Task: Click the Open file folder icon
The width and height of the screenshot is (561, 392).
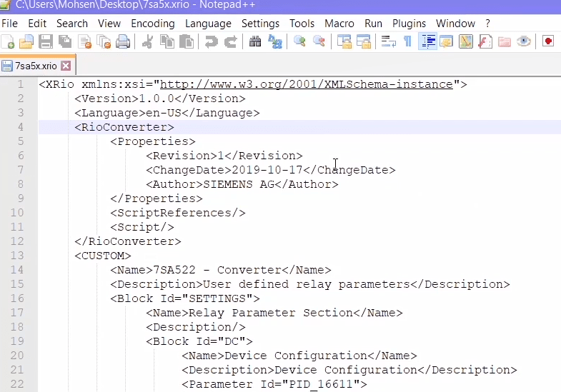Action: pos(27,42)
